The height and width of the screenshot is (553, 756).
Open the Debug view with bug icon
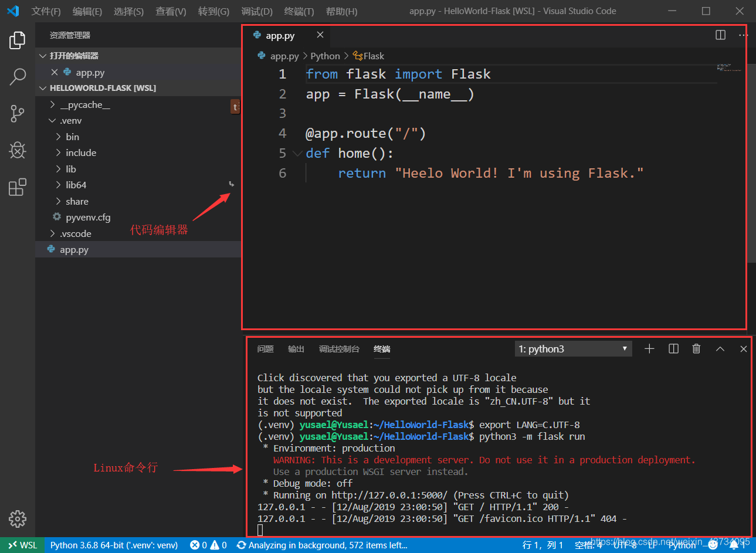(18, 150)
